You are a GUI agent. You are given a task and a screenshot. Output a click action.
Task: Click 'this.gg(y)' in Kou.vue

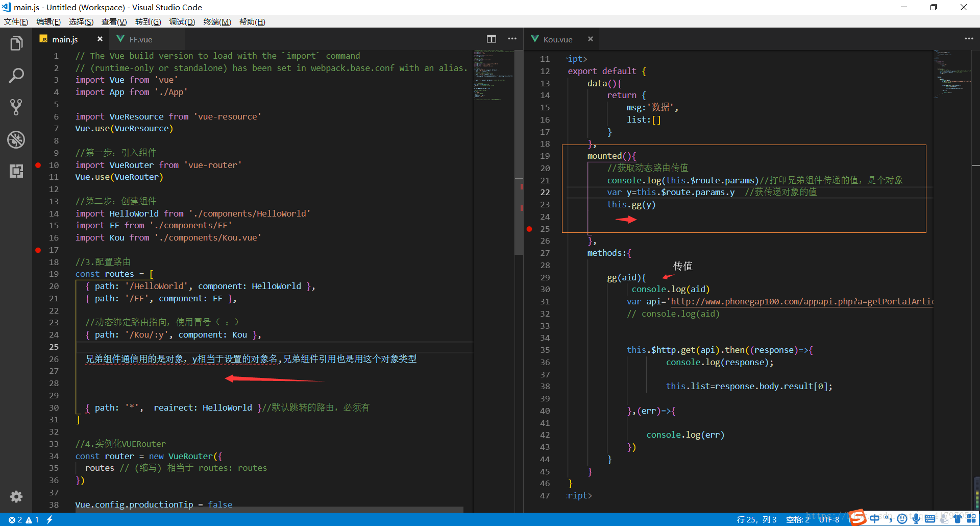(631, 204)
